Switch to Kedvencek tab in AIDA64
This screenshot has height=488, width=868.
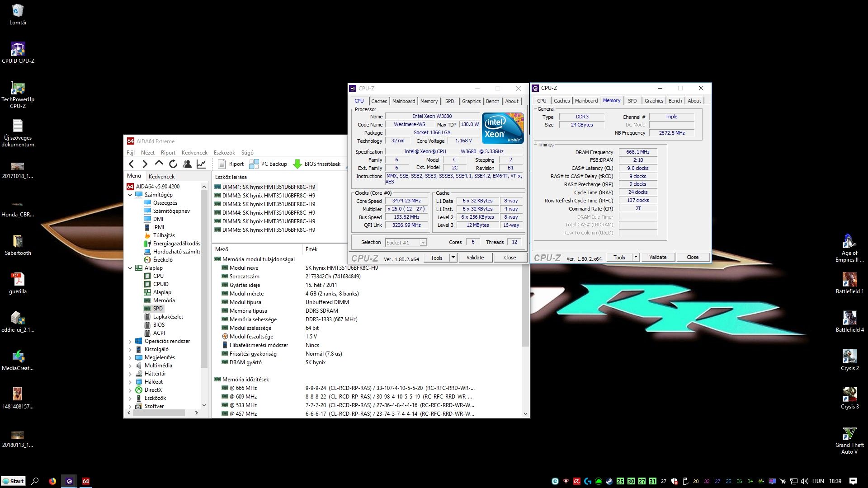click(161, 177)
